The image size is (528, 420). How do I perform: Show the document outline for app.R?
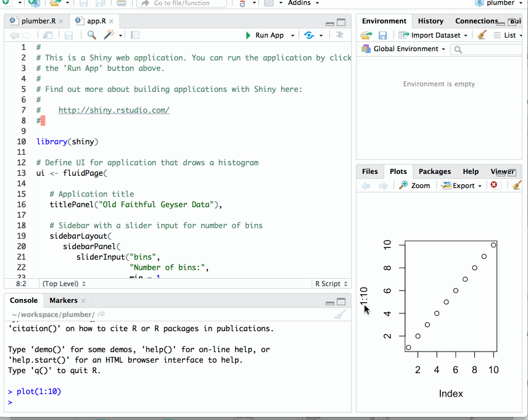339,35
